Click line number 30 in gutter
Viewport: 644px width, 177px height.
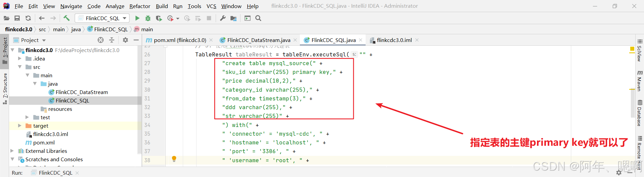pyautogui.click(x=147, y=90)
